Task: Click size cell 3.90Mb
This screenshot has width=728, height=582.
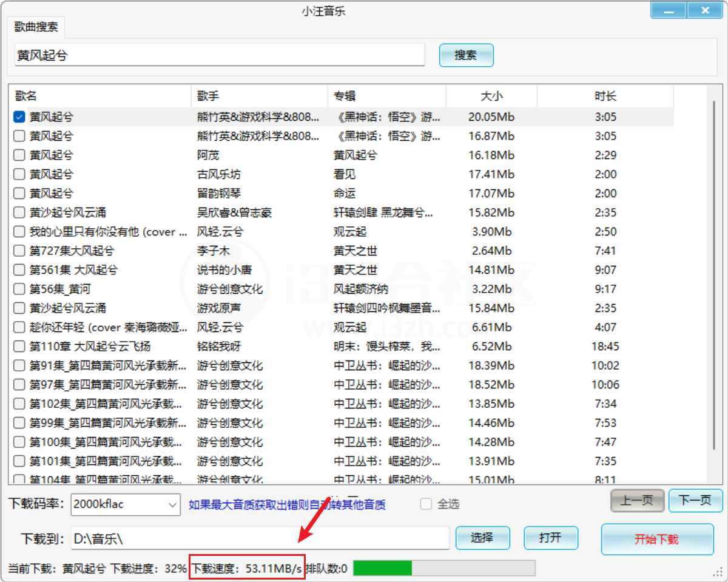Action: [x=491, y=232]
